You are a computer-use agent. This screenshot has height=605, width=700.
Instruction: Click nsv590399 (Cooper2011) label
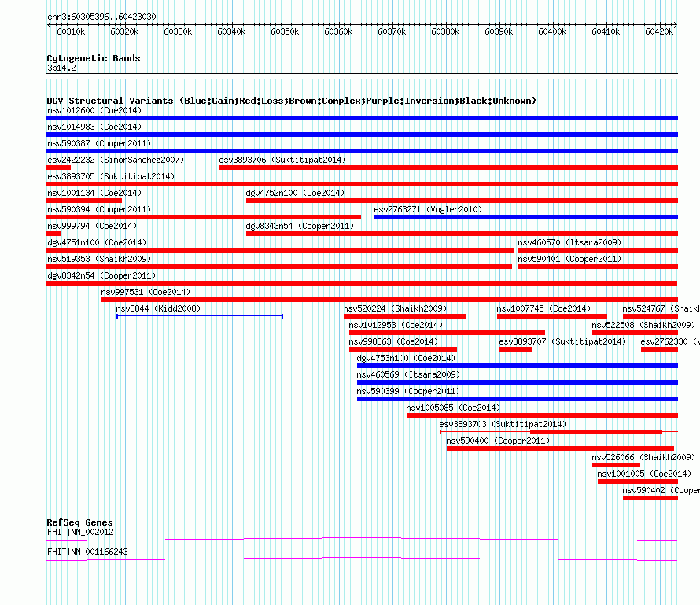(408, 391)
